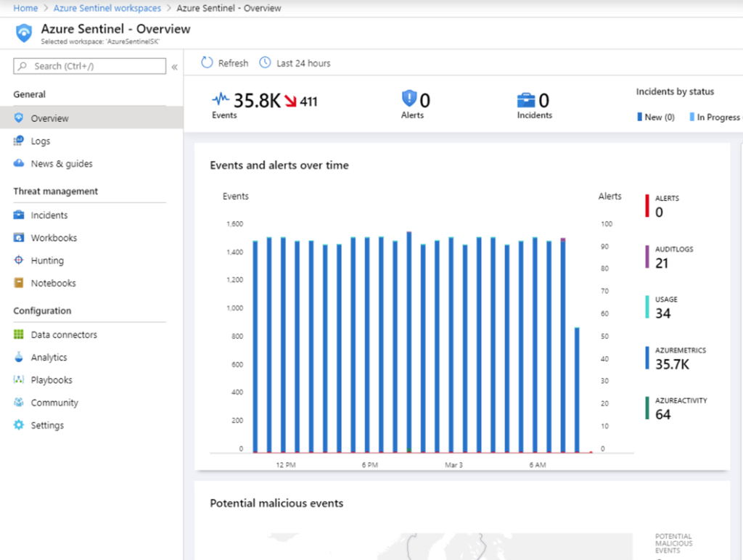Click the Overview shield icon in sidebar
Screen dimensions: 743x560
18,118
